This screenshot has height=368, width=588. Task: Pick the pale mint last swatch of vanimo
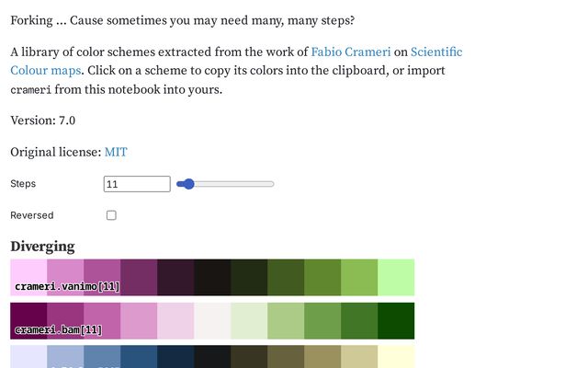(396, 277)
